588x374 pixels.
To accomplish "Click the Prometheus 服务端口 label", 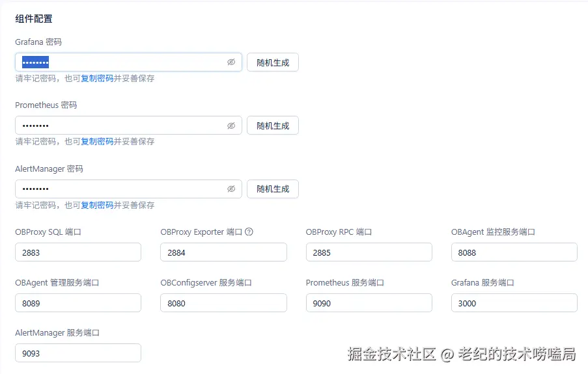I will pyautogui.click(x=344, y=283).
